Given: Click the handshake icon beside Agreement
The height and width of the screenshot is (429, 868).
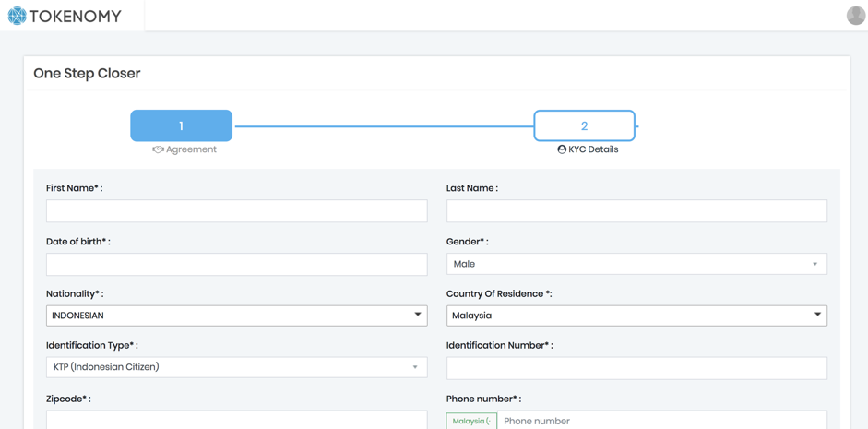Looking at the screenshot, I should 159,149.
